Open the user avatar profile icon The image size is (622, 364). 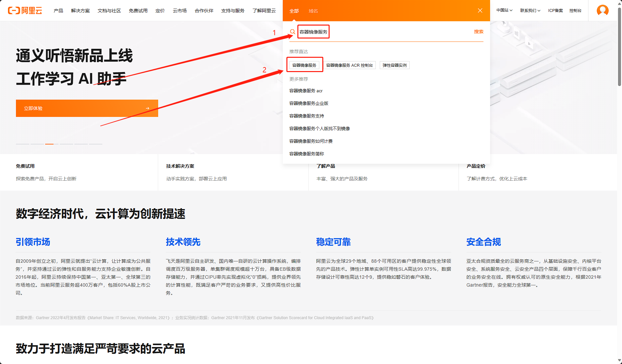click(603, 10)
